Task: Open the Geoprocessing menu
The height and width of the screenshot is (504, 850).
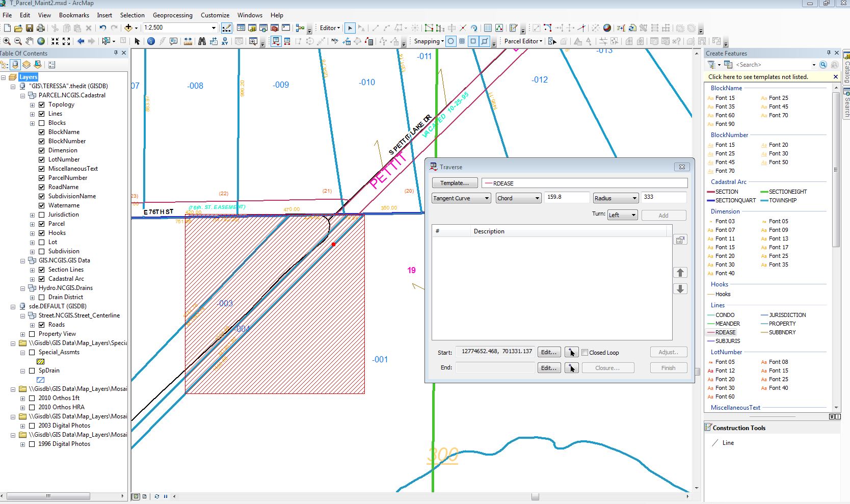Action: pyautogui.click(x=172, y=15)
